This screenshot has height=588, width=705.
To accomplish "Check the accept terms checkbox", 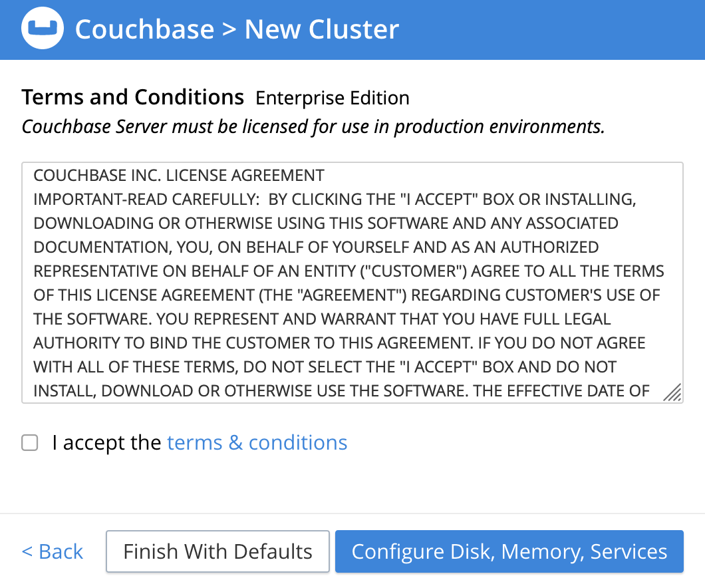I will 30,443.
